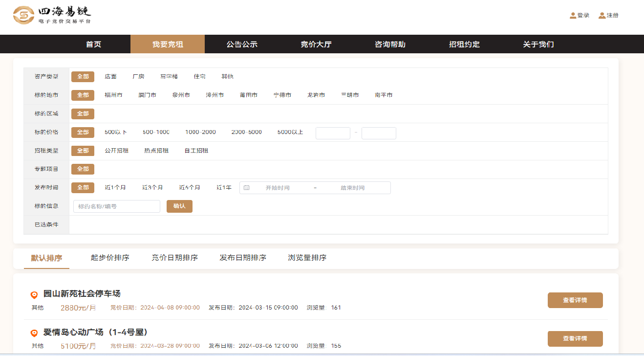Filter by 自主招租 rental type

196,151
